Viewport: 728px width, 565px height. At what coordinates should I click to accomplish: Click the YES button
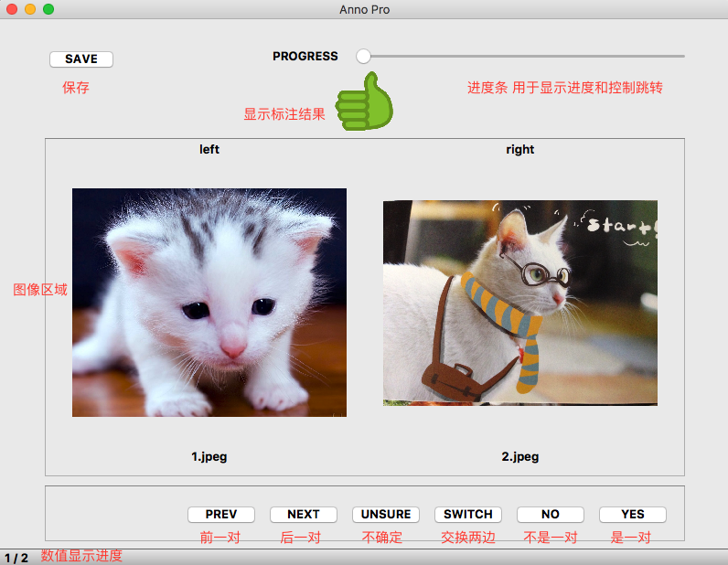coord(632,515)
